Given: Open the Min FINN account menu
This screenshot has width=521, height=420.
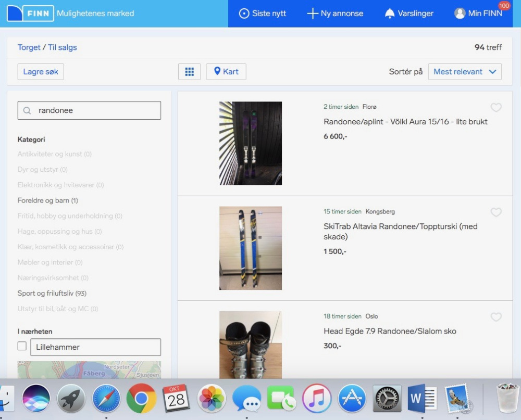Looking at the screenshot, I should pos(478,14).
